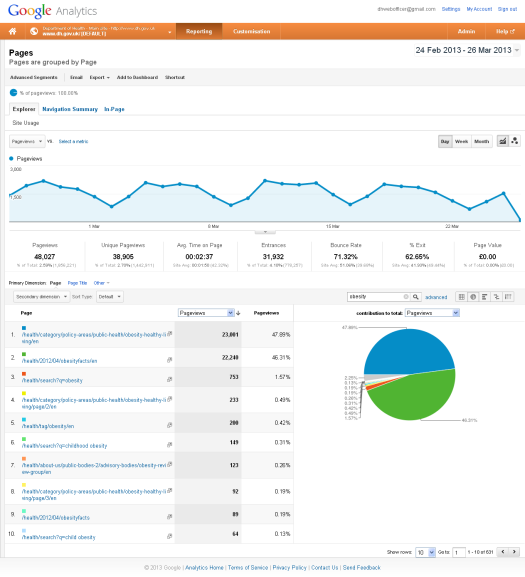Switch to the pivot view icon
This screenshot has height=577, width=525.
click(508, 297)
